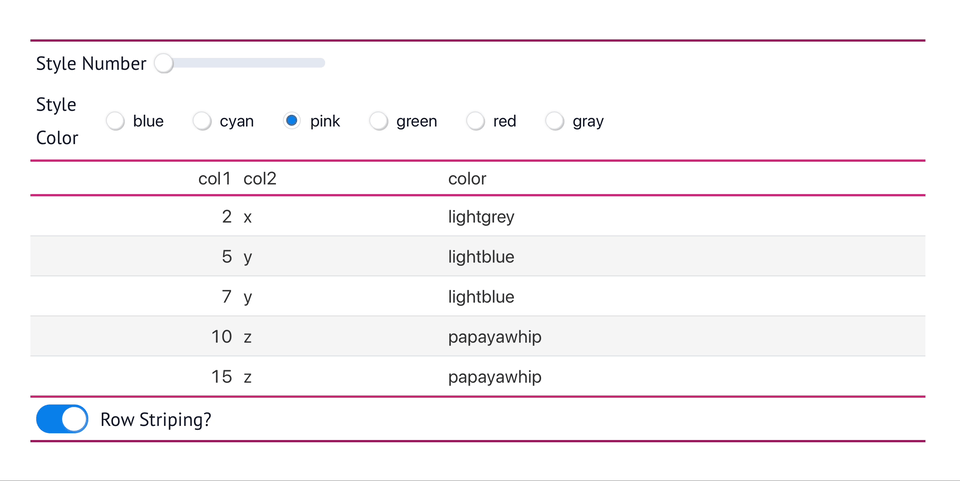Viewport: 960px width, 481px height.
Task: Set style color to gray
Action: point(555,121)
